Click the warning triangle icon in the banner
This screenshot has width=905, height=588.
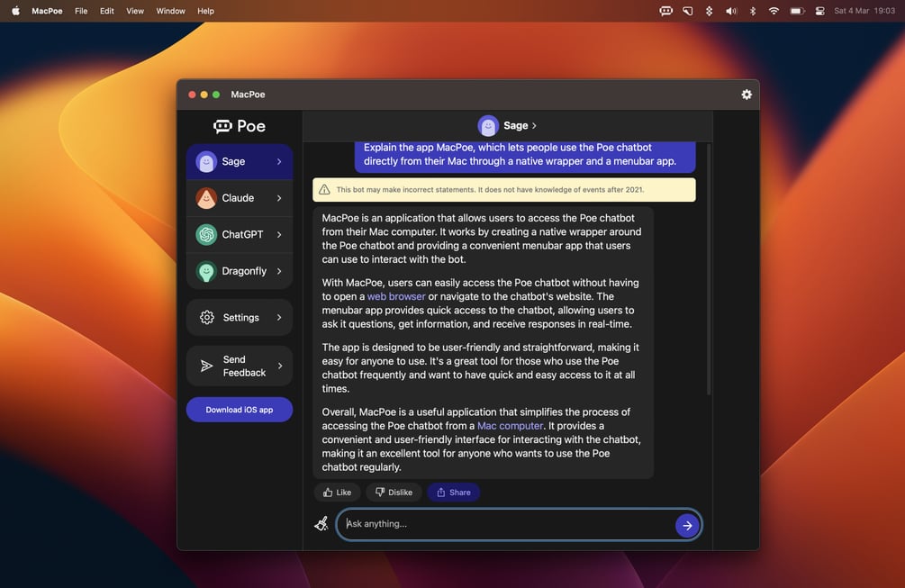click(x=324, y=190)
